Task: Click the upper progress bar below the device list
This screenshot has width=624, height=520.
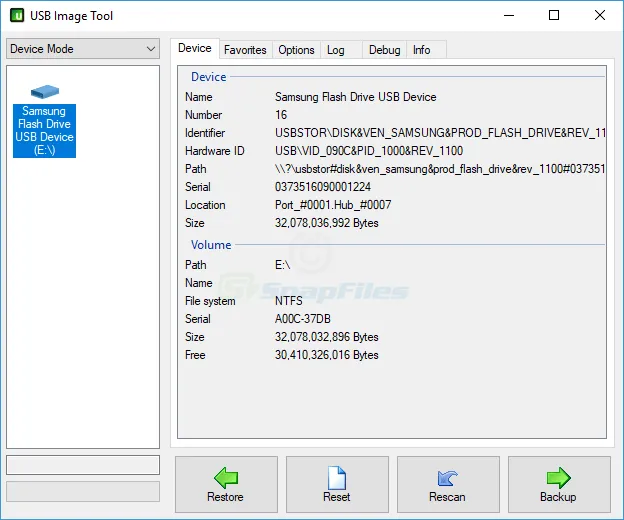Action: pyautogui.click(x=83, y=465)
